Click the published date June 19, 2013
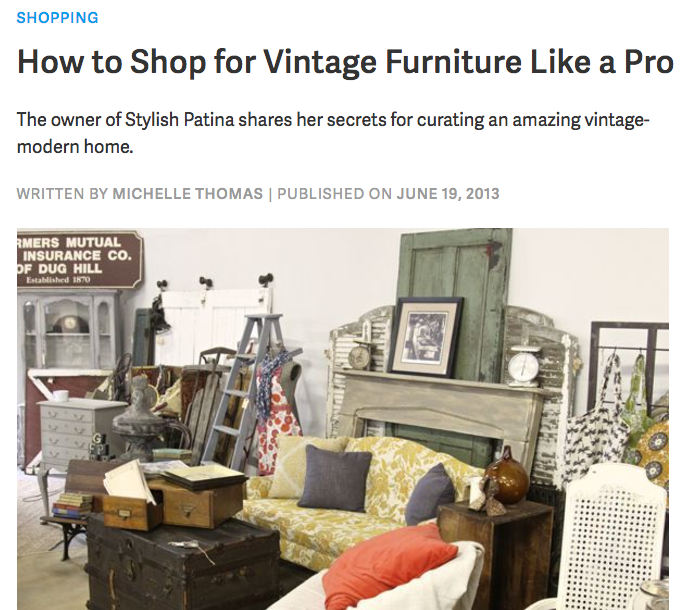689x610 pixels. pyautogui.click(x=448, y=194)
